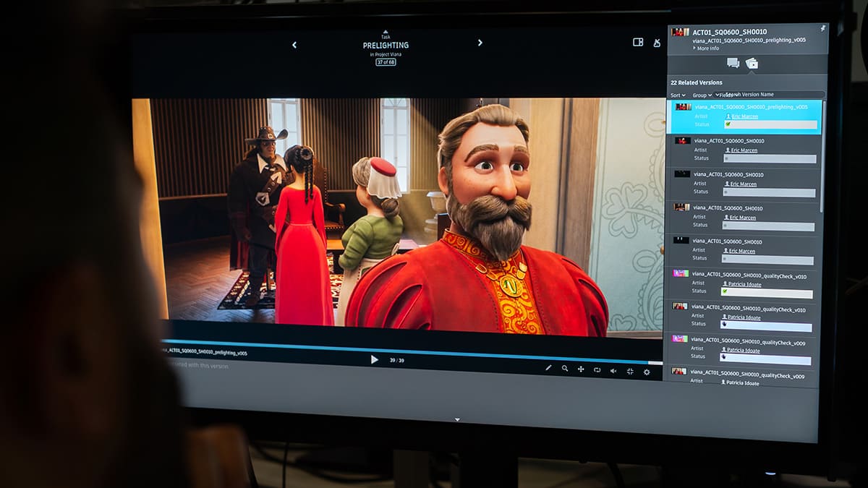This screenshot has width=868, height=488.
Task: Open the PRELIGHTING task title
Action: pos(386,46)
